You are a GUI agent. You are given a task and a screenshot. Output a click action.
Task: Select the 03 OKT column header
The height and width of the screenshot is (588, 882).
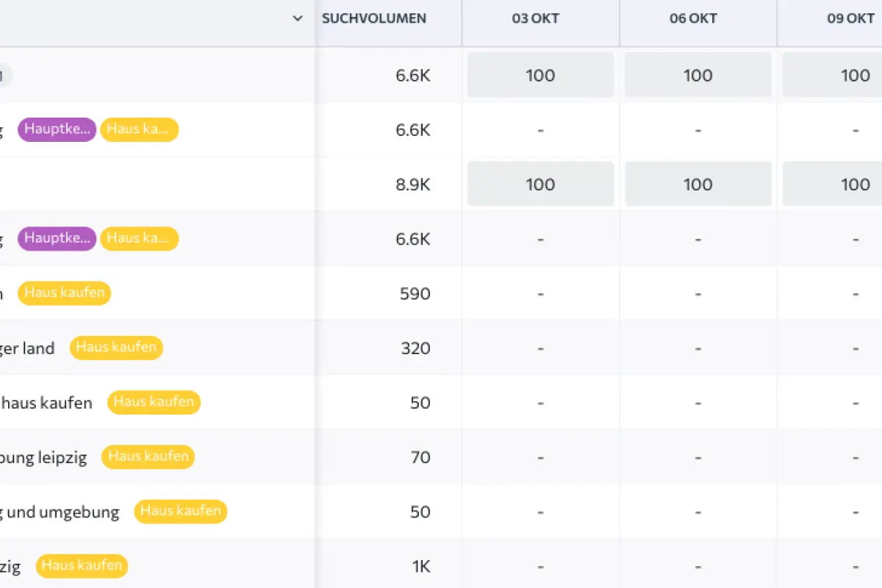(x=536, y=18)
